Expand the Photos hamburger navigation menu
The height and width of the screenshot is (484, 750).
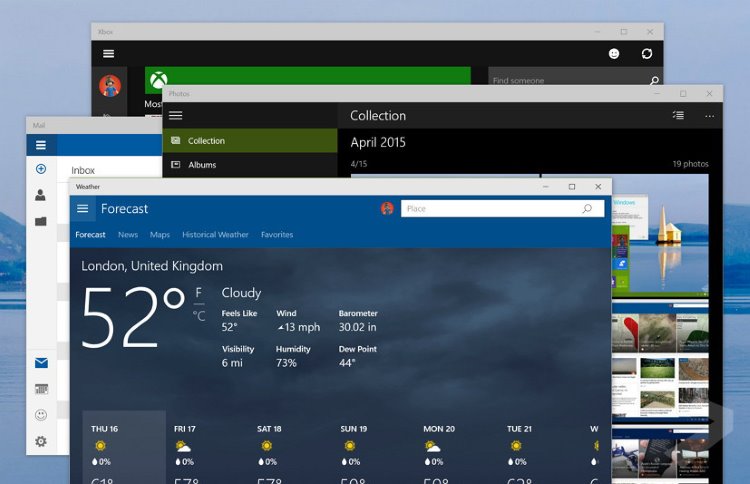point(176,116)
